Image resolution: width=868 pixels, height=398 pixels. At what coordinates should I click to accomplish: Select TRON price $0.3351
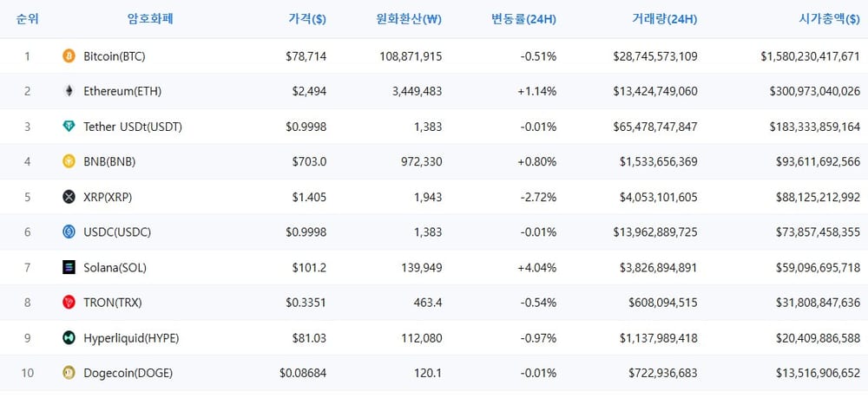coord(306,303)
